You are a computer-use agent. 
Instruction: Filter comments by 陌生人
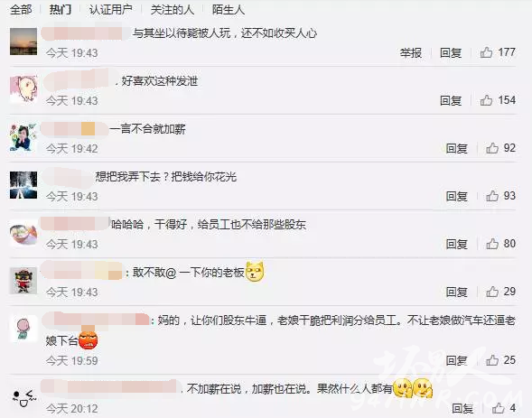coord(229,10)
